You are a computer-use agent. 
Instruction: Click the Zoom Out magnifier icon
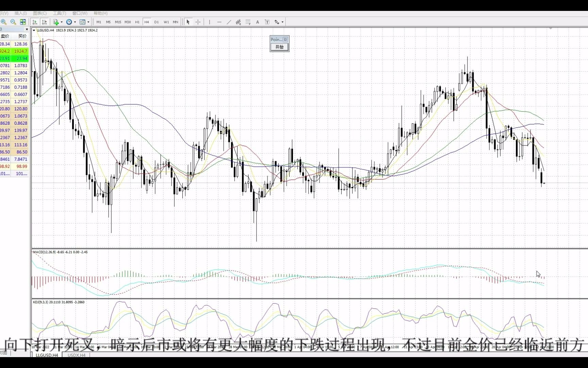(x=13, y=22)
